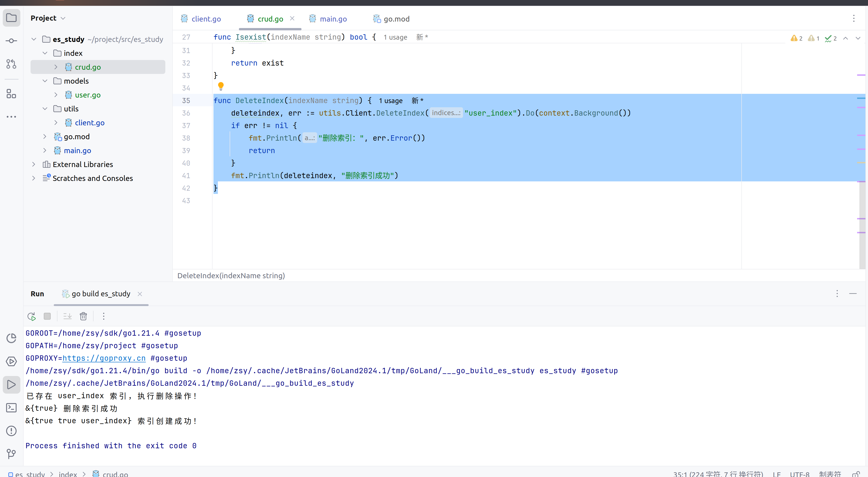The image size is (868, 477).
Task: Select client.go file in project tree
Action: (90, 123)
